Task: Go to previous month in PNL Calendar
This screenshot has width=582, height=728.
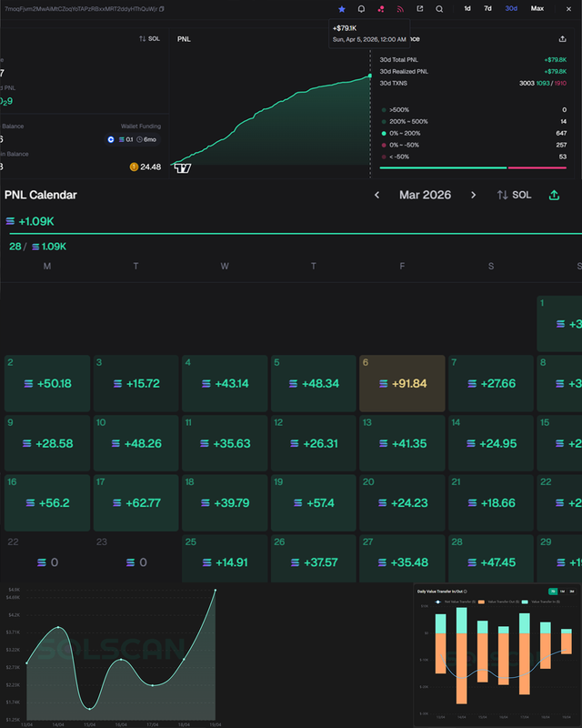Action: click(376, 195)
